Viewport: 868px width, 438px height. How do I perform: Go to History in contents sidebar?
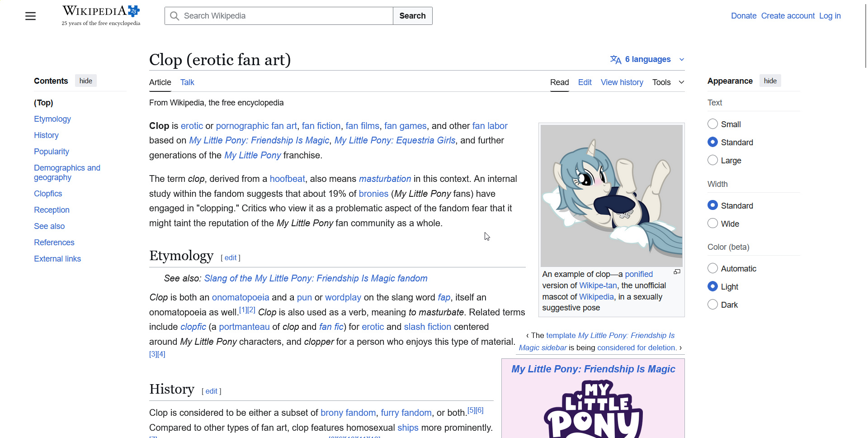pyautogui.click(x=46, y=135)
